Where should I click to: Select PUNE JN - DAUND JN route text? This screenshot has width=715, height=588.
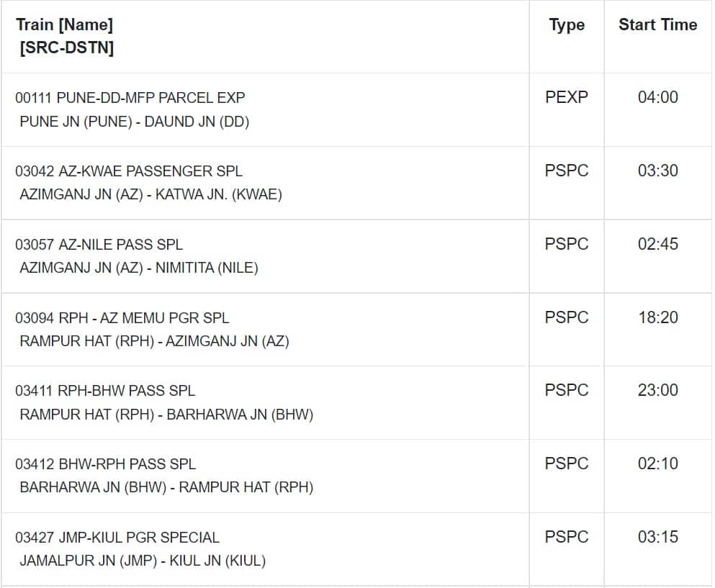pyautogui.click(x=135, y=122)
